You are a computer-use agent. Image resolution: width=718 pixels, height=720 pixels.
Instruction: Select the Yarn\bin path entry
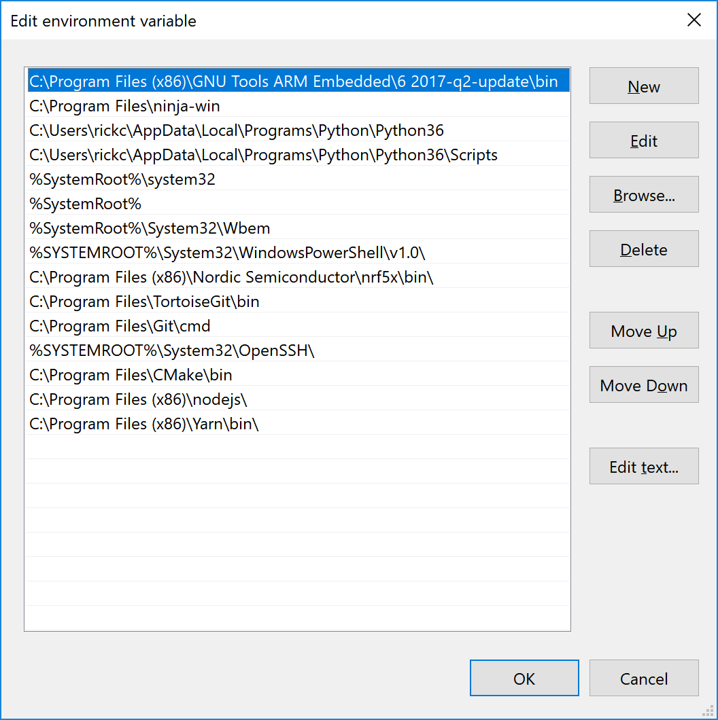tap(298, 423)
